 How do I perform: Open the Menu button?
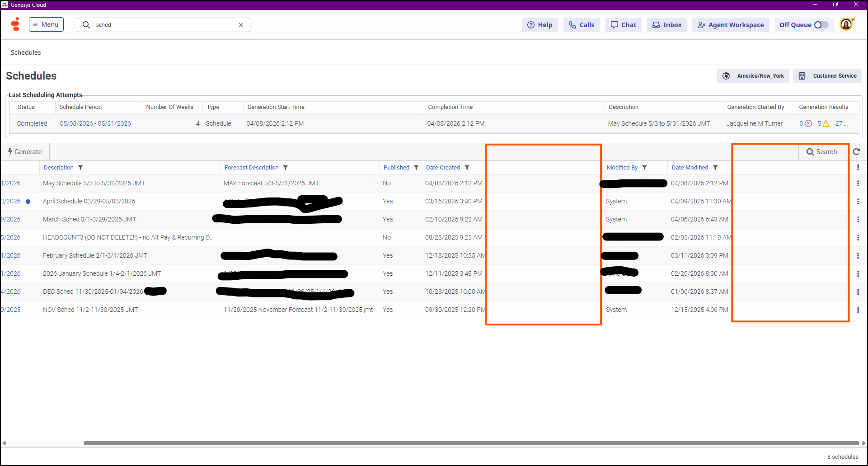[46, 24]
